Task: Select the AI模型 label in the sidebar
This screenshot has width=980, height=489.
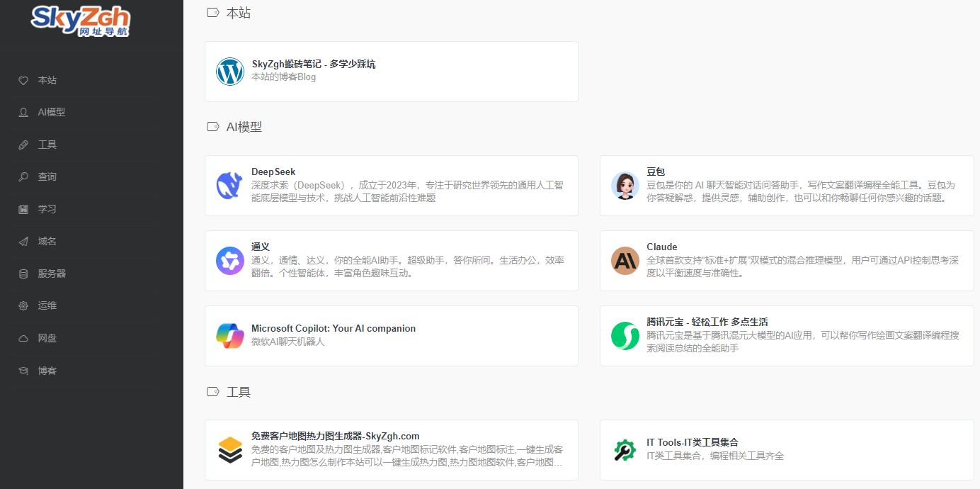Action: tap(52, 112)
